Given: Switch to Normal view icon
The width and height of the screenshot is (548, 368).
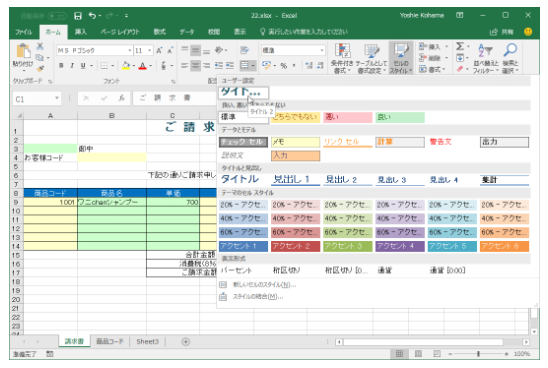Looking at the screenshot, I should point(399,354).
